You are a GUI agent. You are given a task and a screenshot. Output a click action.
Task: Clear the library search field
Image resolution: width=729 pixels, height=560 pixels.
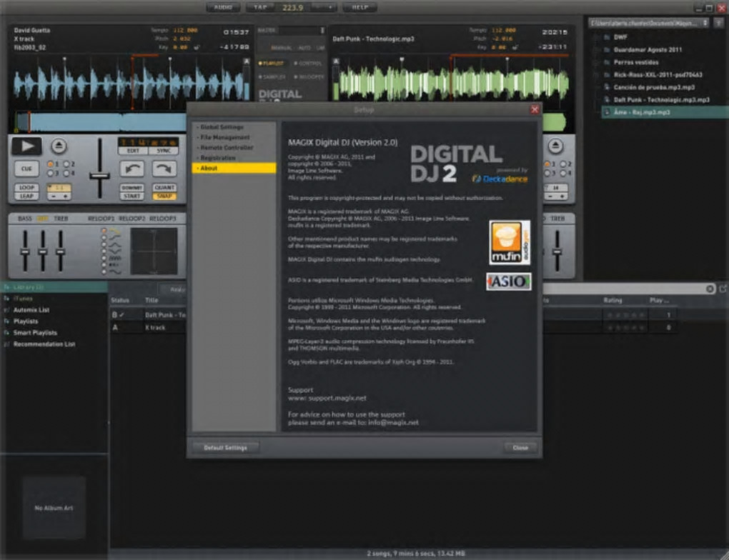tap(710, 289)
